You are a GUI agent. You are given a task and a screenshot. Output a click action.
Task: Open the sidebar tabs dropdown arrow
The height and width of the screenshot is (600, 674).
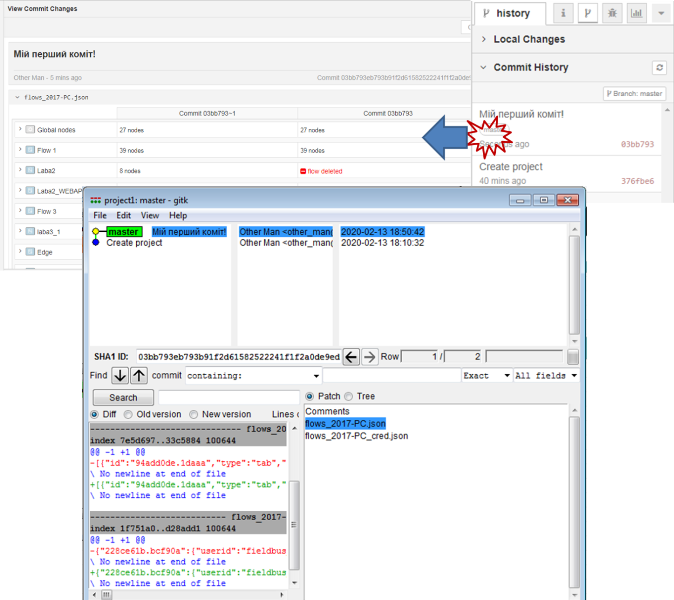(660, 14)
